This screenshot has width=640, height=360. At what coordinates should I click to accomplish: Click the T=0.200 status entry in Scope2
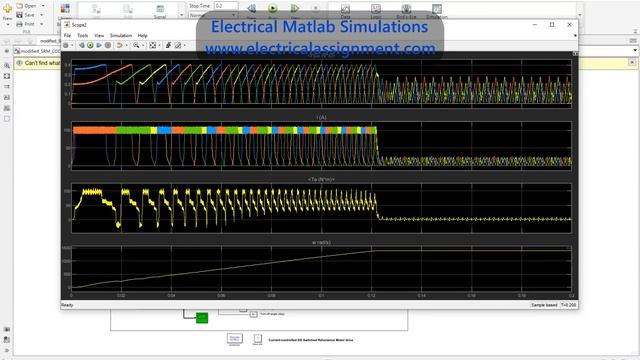569,305
